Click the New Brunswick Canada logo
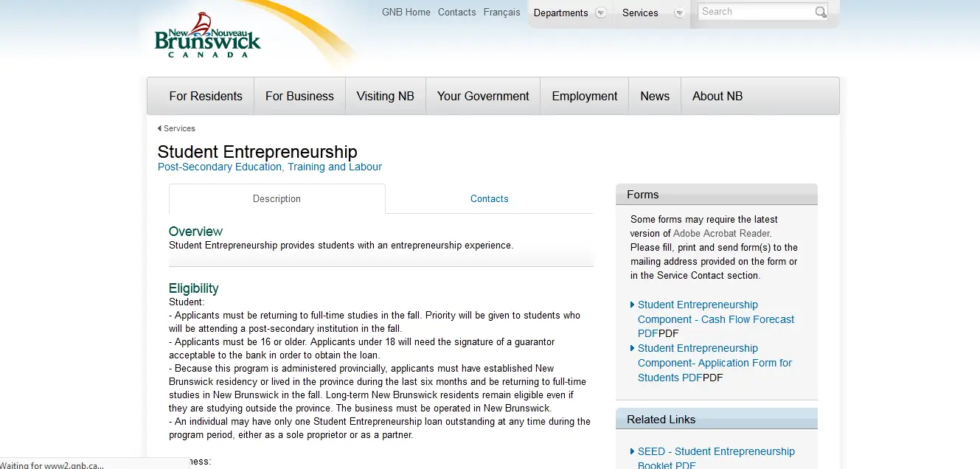 click(x=208, y=35)
